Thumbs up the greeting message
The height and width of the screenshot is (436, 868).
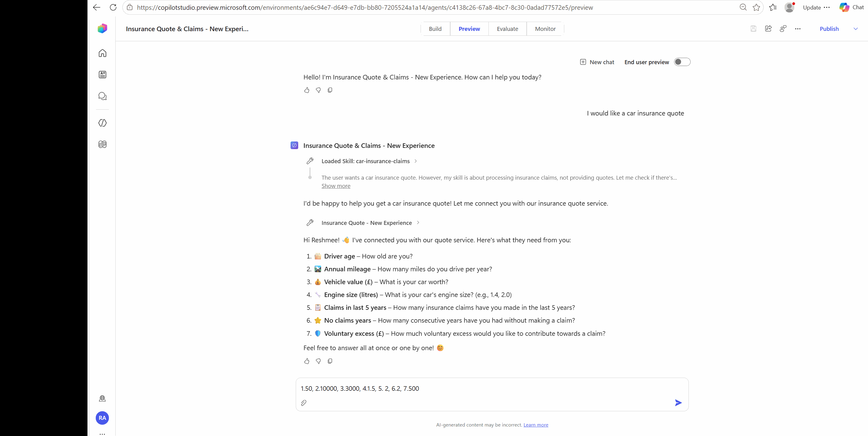[307, 90]
